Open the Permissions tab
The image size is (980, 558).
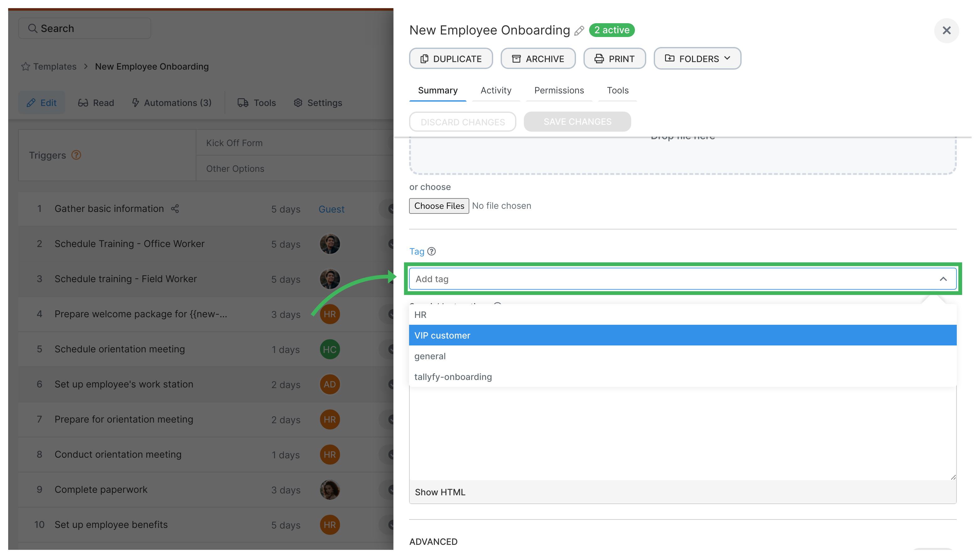[x=559, y=91]
